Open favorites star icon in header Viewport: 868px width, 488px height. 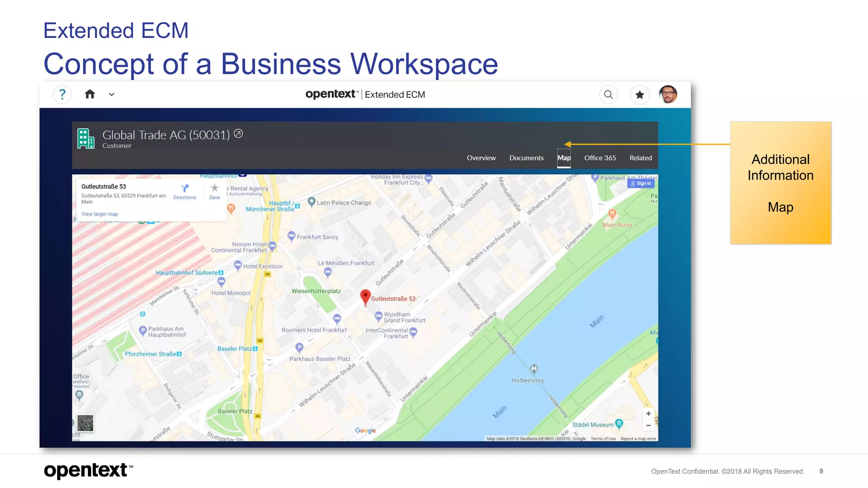640,94
